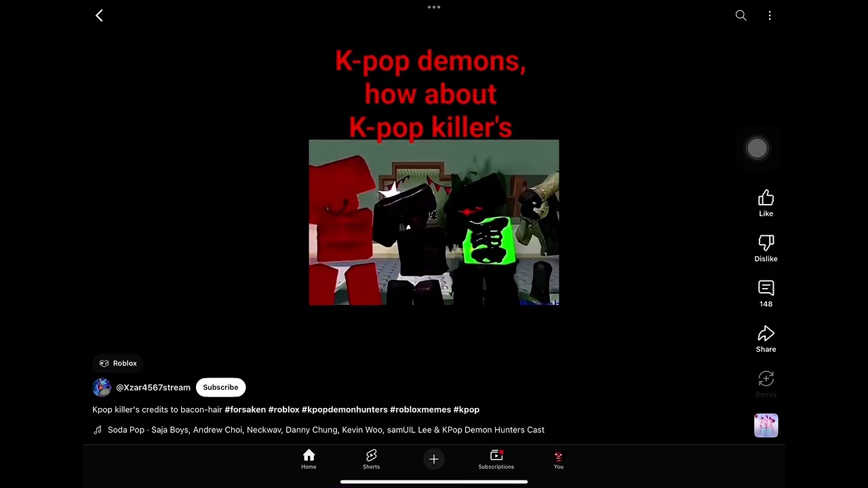Open the You profile tab
Screen dimensions: 868x488
(x=558, y=459)
